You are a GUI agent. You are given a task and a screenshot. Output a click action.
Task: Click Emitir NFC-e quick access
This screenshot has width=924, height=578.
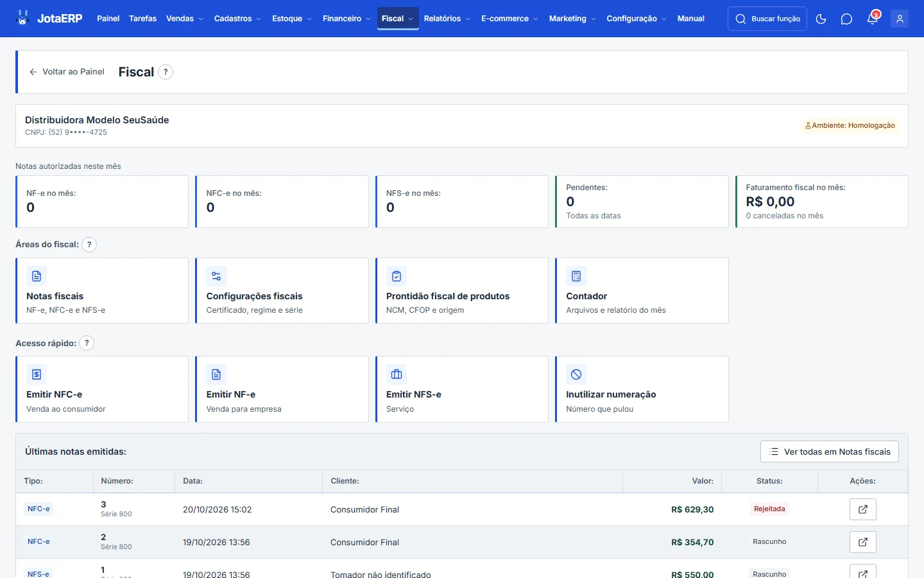(x=102, y=389)
